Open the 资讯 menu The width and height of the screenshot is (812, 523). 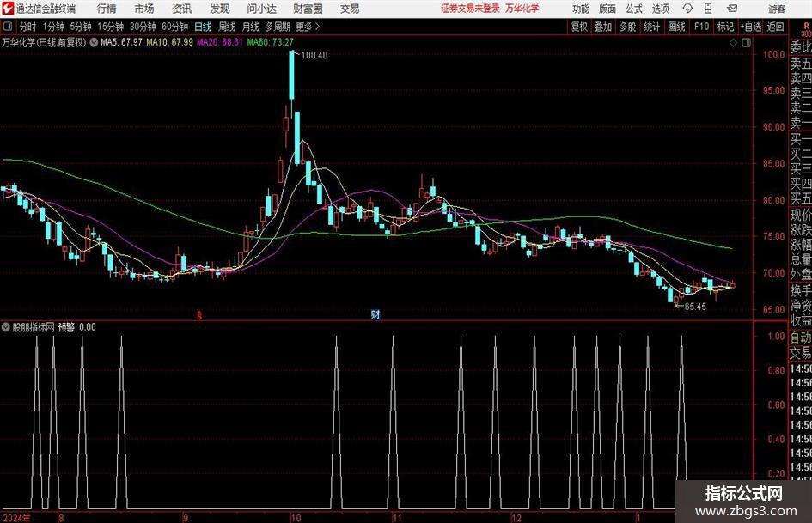click(x=182, y=9)
